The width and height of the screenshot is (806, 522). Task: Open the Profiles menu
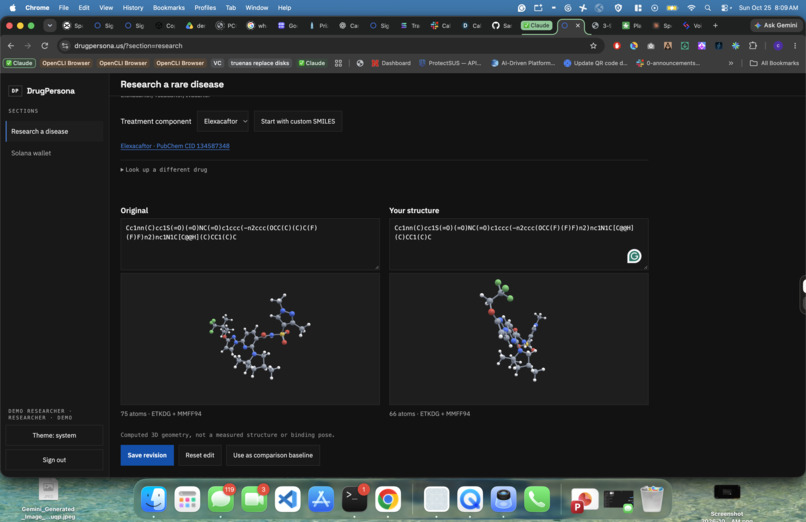click(x=205, y=8)
